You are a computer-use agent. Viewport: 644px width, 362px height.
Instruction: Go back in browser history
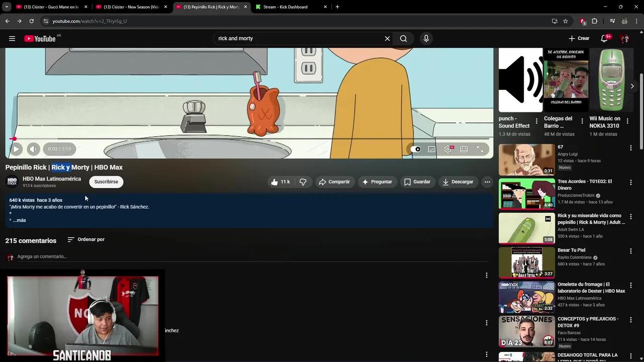pyautogui.click(x=7, y=21)
